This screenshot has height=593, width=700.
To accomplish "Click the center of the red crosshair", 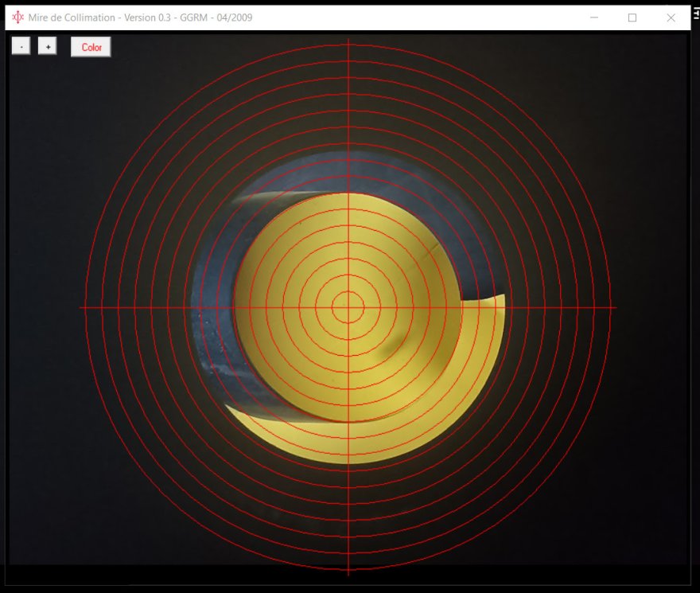I will [348, 307].
